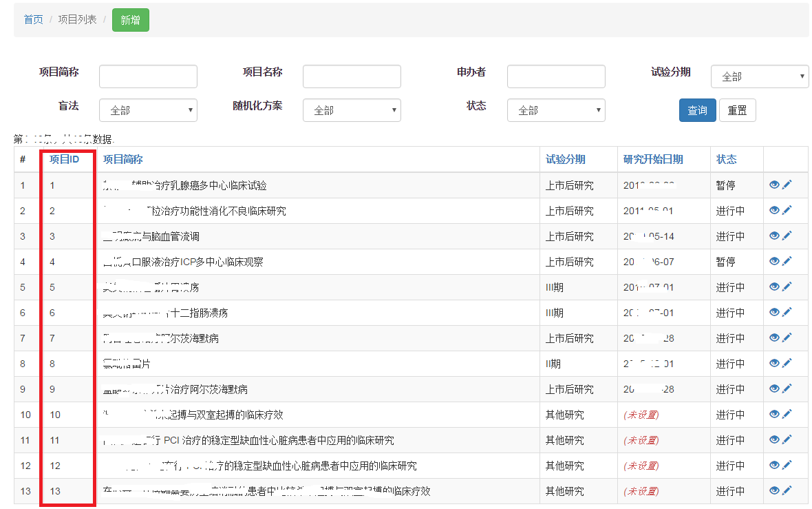
Task: Click the eye icon in row 8
Action: tap(774, 363)
